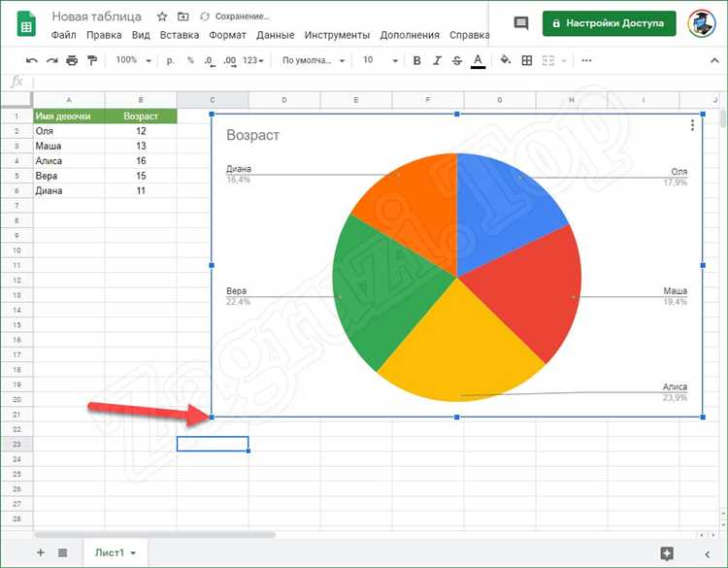Click the undo arrow icon
Screen dimensions: 728x568
32,60
